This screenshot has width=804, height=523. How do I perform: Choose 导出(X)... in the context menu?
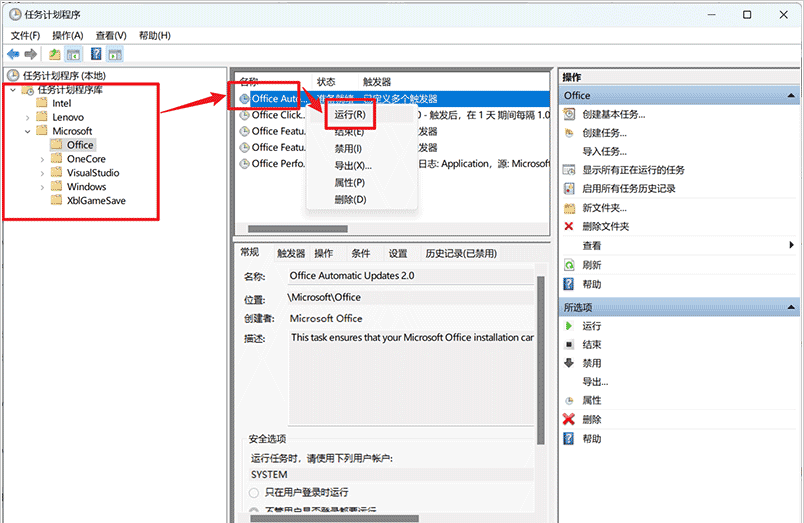[x=353, y=166]
